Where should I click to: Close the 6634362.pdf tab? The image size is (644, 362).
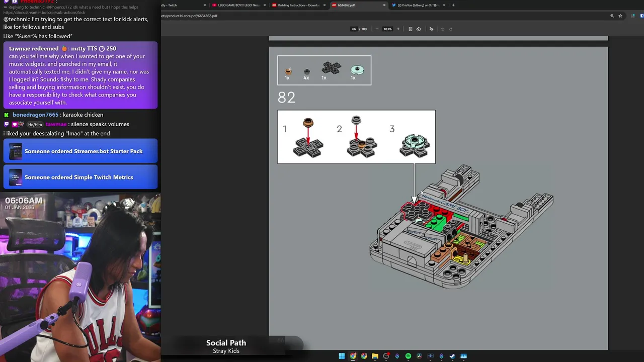[x=384, y=5]
